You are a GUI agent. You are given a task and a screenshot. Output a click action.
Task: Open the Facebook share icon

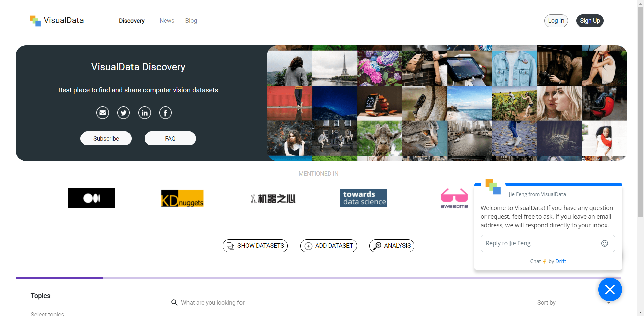[x=165, y=113]
